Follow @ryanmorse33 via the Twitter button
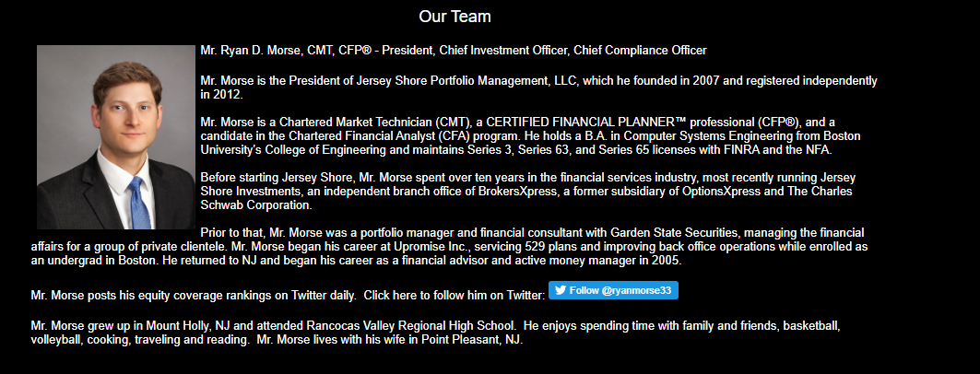 tap(613, 290)
